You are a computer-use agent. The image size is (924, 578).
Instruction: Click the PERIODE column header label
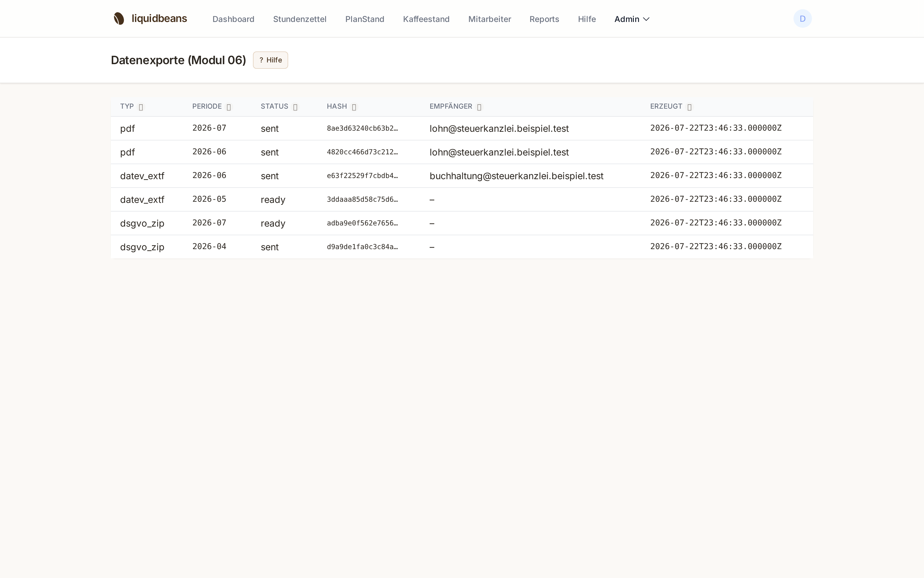(x=207, y=106)
